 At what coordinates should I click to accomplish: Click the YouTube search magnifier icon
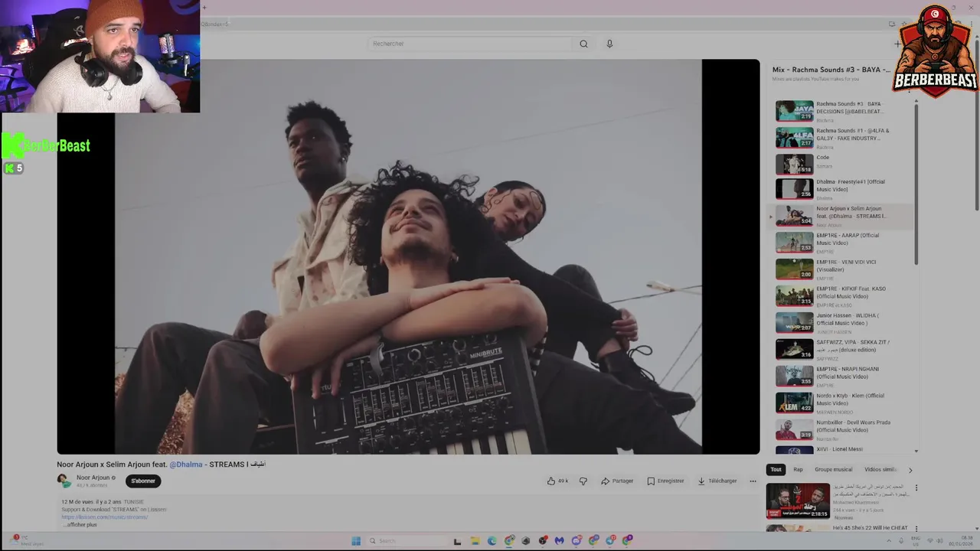[583, 44]
